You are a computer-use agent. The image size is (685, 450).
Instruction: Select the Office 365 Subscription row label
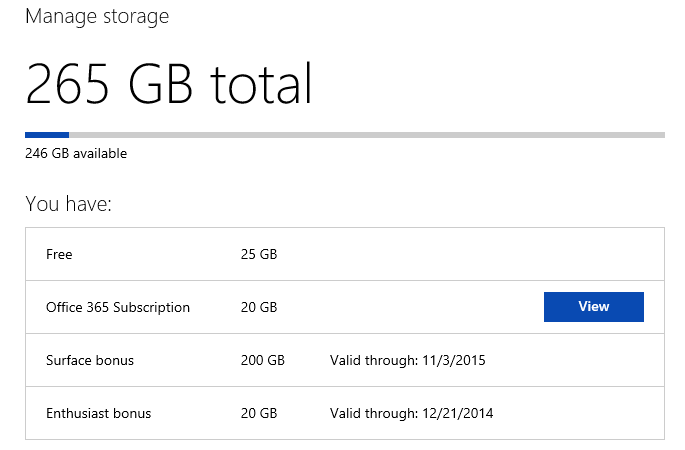tap(118, 307)
